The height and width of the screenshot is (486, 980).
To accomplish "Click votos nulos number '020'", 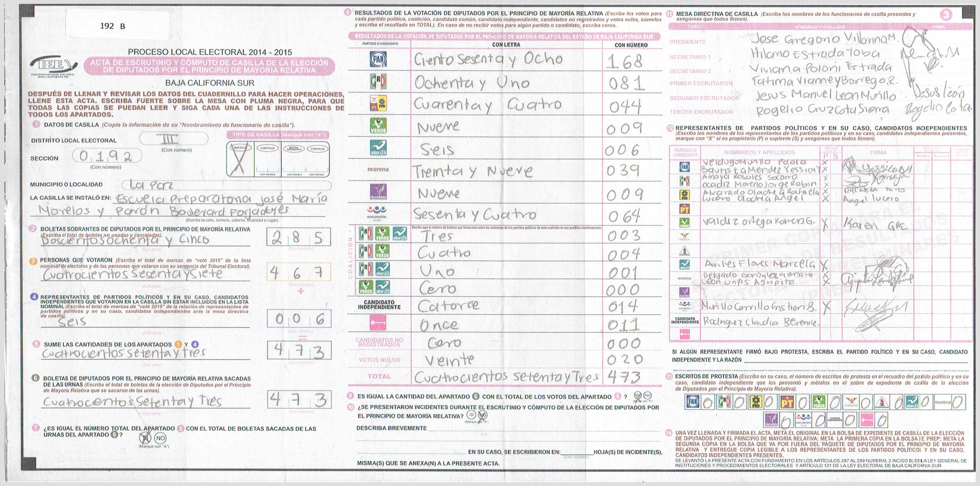I will coord(625,360).
